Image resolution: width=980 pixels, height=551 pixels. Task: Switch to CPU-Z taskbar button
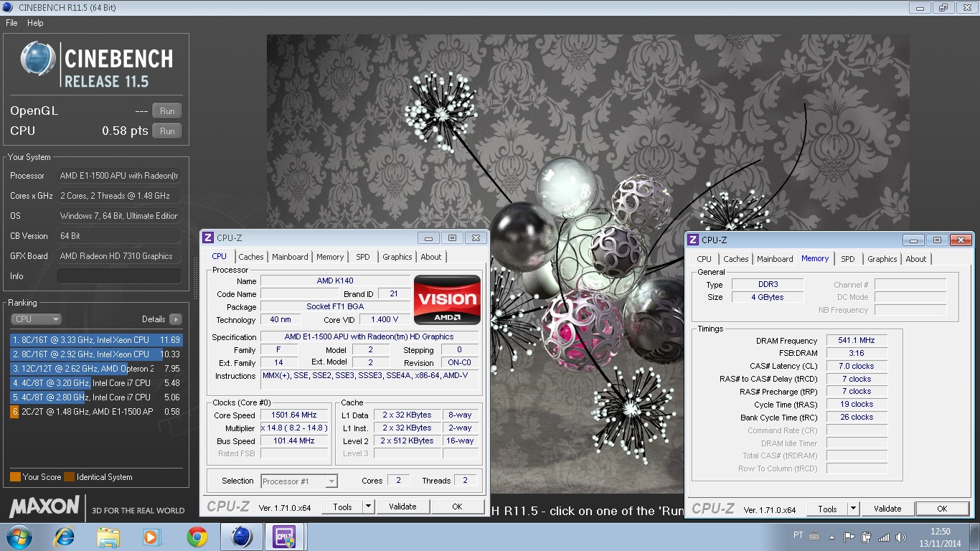click(284, 537)
